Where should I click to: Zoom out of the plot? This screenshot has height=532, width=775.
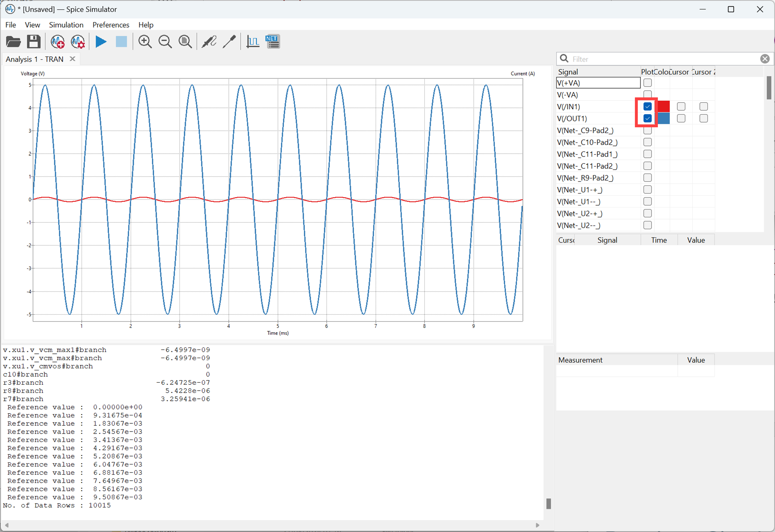[x=165, y=42]
